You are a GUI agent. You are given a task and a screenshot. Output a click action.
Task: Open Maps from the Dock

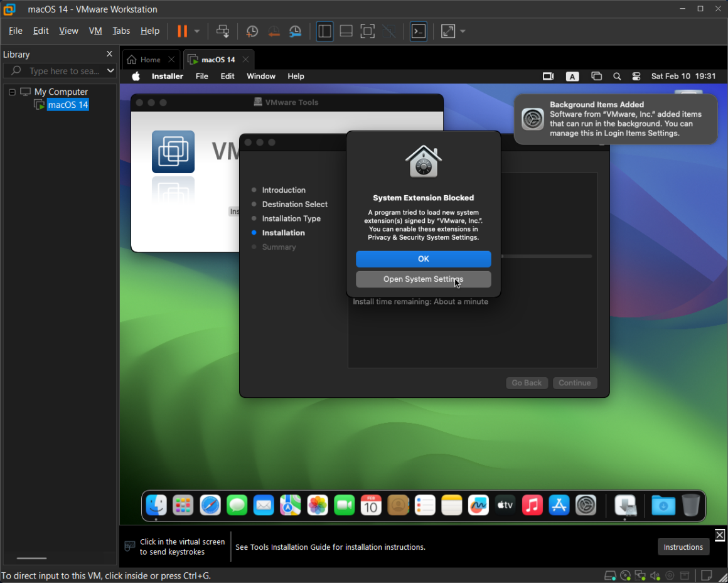pos(290,505)
